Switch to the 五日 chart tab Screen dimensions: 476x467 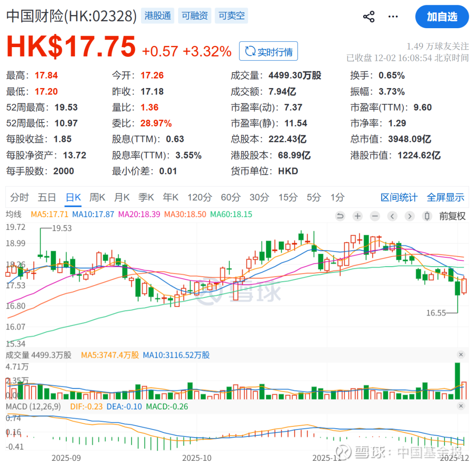[x=47, y=197]
